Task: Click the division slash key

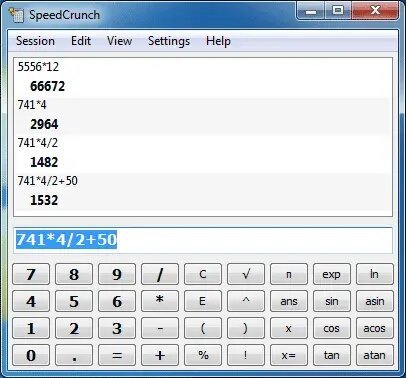Action: (x=160, y=274)
